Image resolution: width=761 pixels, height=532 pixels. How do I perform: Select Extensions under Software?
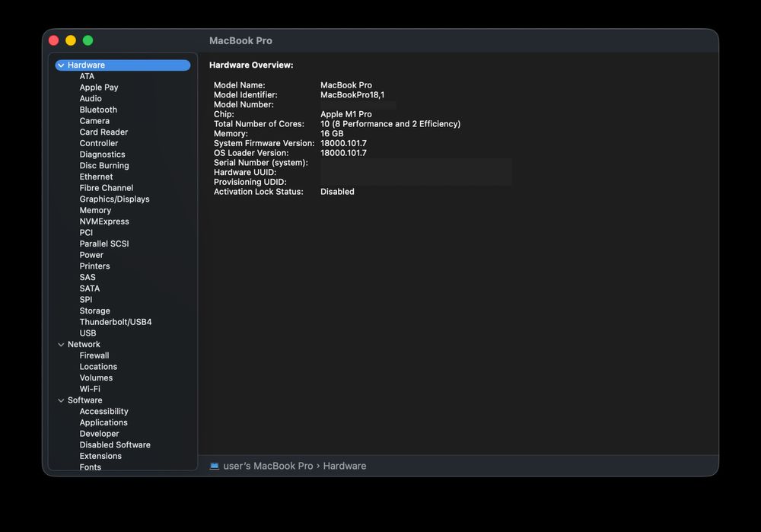pos(101,456)
